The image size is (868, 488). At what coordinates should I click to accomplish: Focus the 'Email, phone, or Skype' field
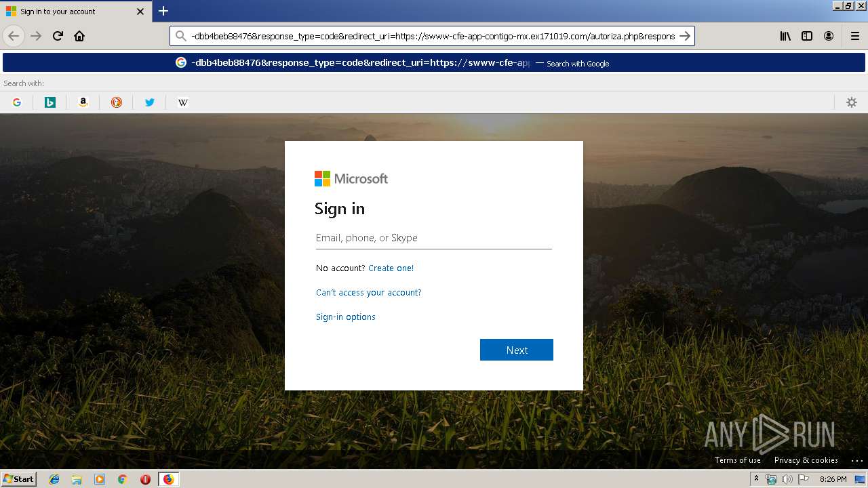coord(434,238)
